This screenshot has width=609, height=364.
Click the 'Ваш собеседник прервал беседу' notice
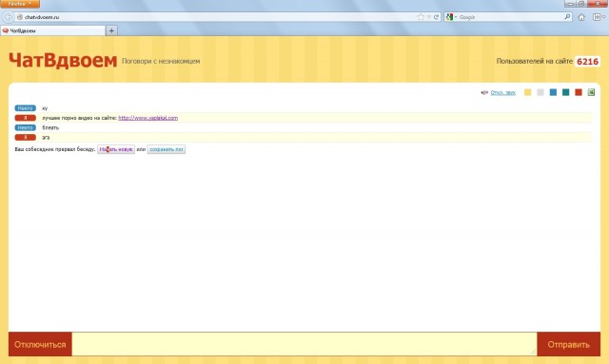(x=55, y=149)
